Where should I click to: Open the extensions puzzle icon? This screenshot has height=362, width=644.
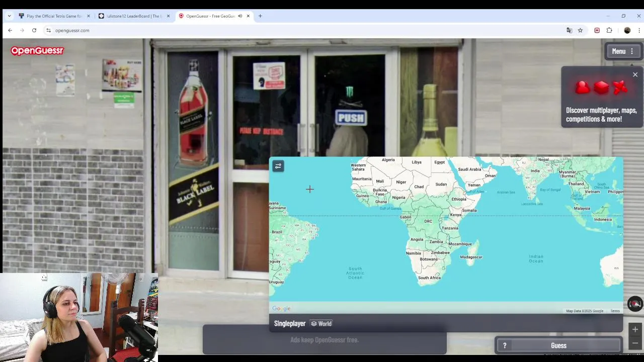[609, 30]
